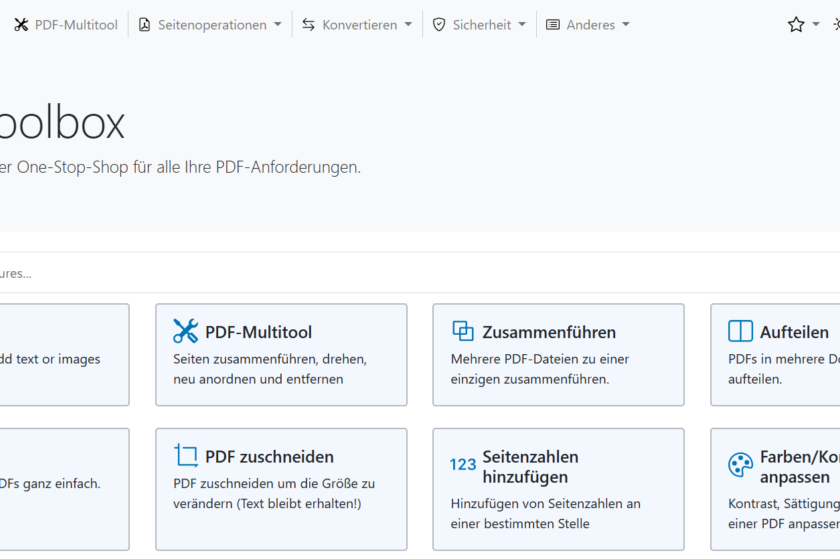Open the PDF zuschneiden card

point(281,489)
